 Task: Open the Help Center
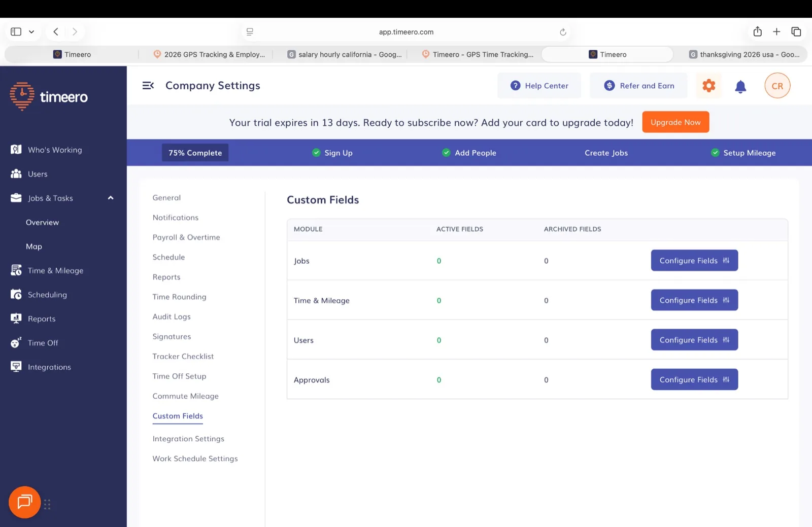[539, 86]
